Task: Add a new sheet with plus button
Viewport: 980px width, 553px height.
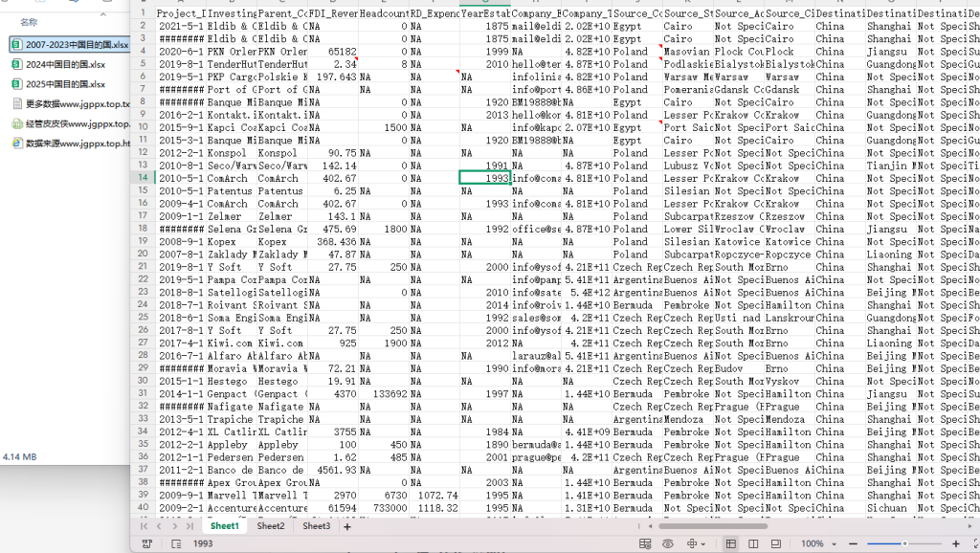Action: [346, 527]
